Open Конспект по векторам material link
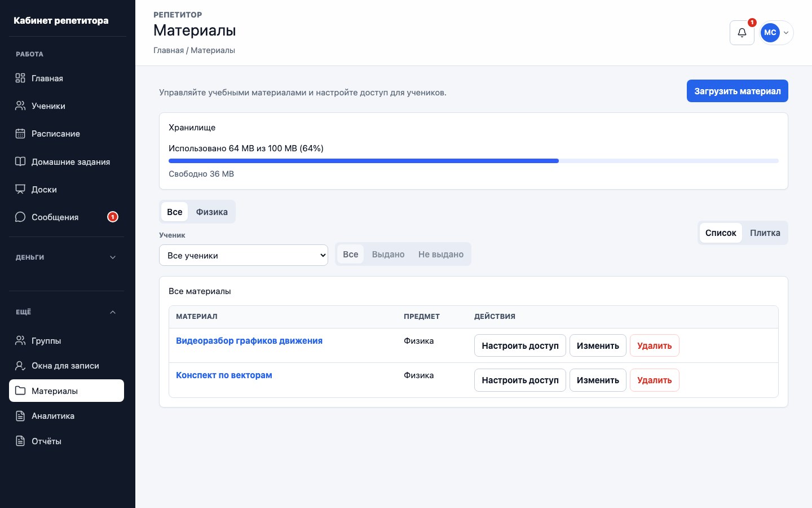 pyautogui.click(x=224, y=375)
